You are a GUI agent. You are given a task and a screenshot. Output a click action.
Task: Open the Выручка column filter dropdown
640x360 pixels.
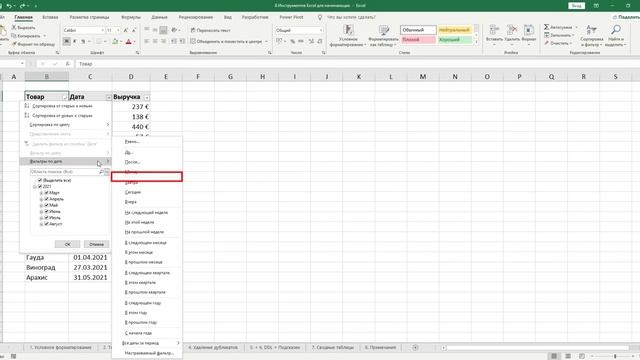click(147, 97)
